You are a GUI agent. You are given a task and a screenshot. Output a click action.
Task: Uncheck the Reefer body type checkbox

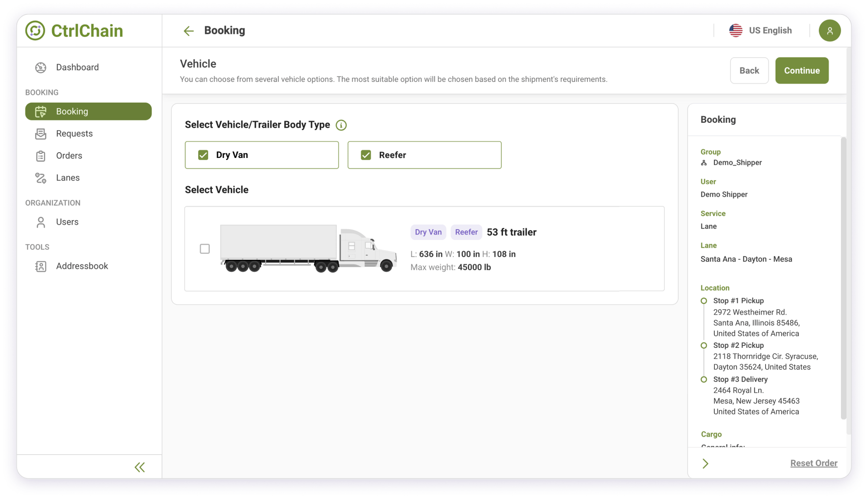[x=366, y=155]
